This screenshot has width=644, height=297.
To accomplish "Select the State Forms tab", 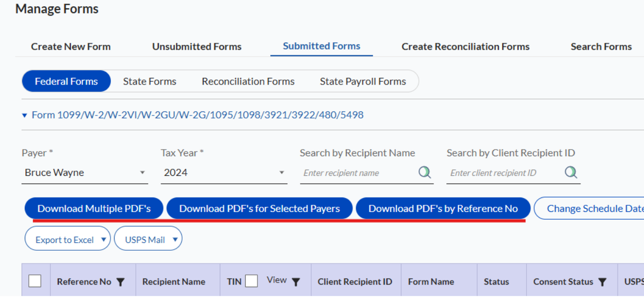I will (x=149, y=81).
